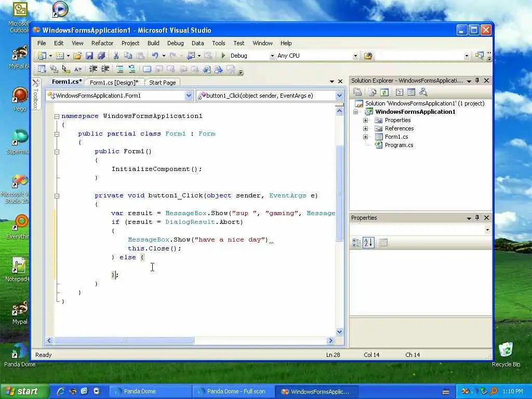Click the Display Word Completion icon
The width and height of the screenshot is (532, 399).
click(78, 70)
